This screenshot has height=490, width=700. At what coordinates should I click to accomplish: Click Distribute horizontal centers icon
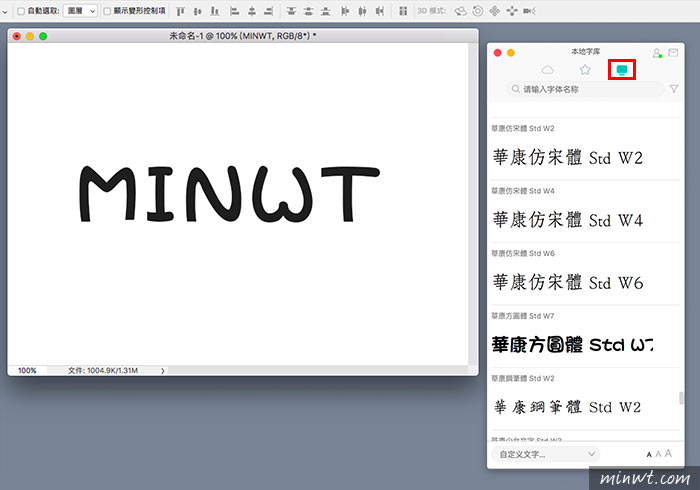click(x=362, y=11)
